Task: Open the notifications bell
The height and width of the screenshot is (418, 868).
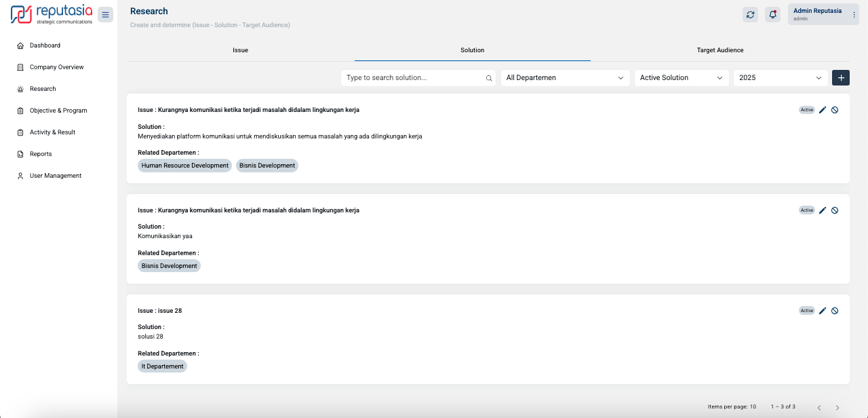Action: pyautogui.click(x=772, y=15)
